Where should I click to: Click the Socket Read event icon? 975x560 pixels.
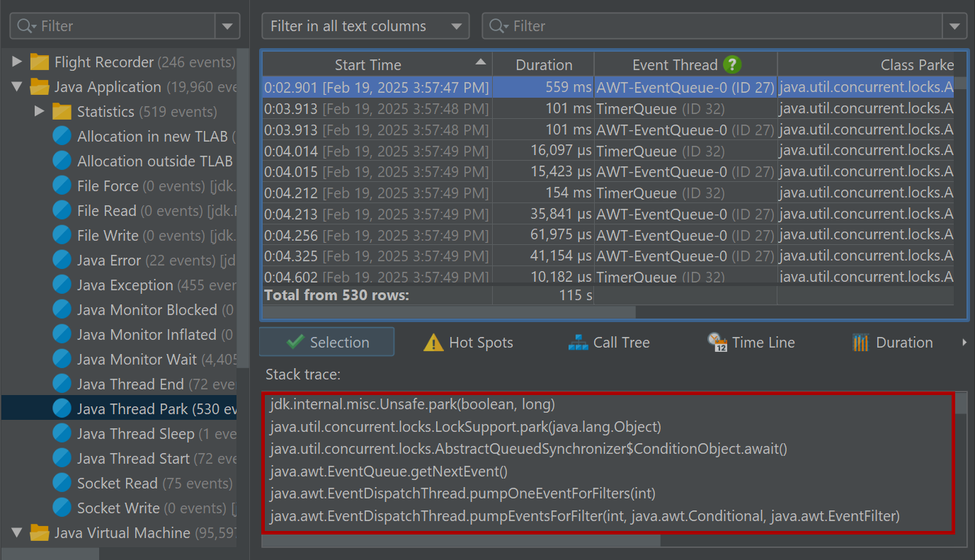62,484
